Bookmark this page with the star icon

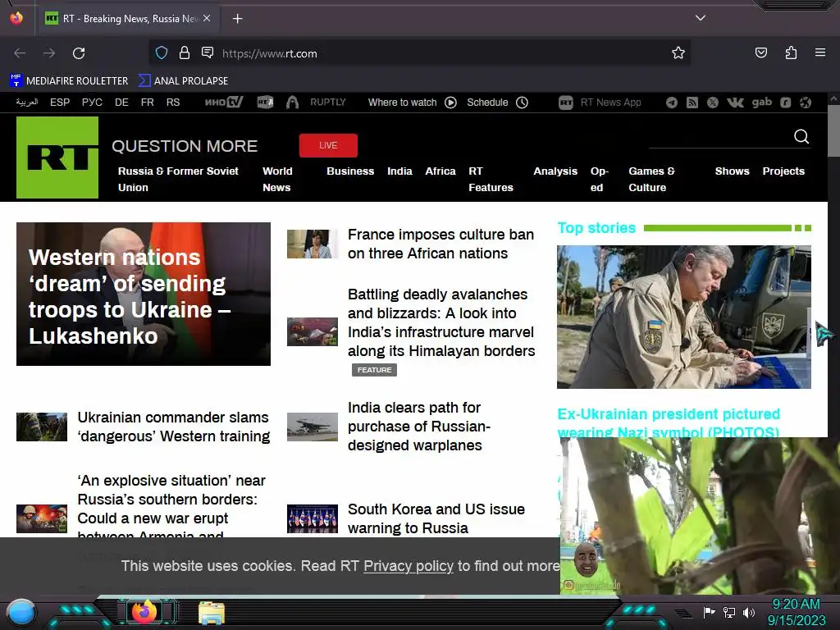click(678, 52)
